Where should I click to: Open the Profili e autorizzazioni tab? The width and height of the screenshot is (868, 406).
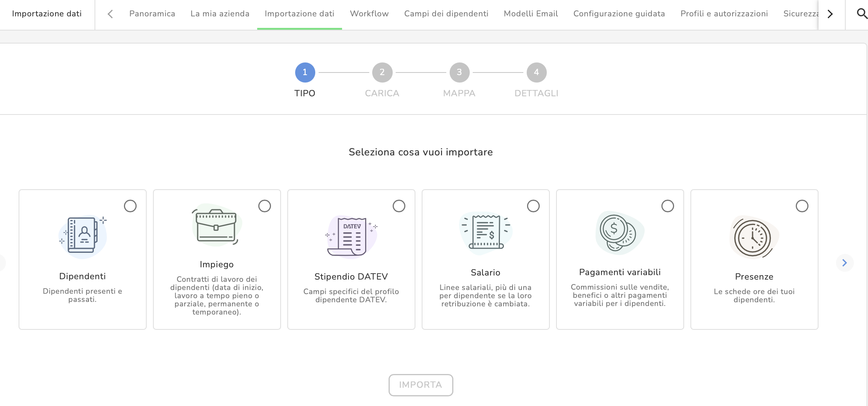pyautogui.click(x=724, y=14)
